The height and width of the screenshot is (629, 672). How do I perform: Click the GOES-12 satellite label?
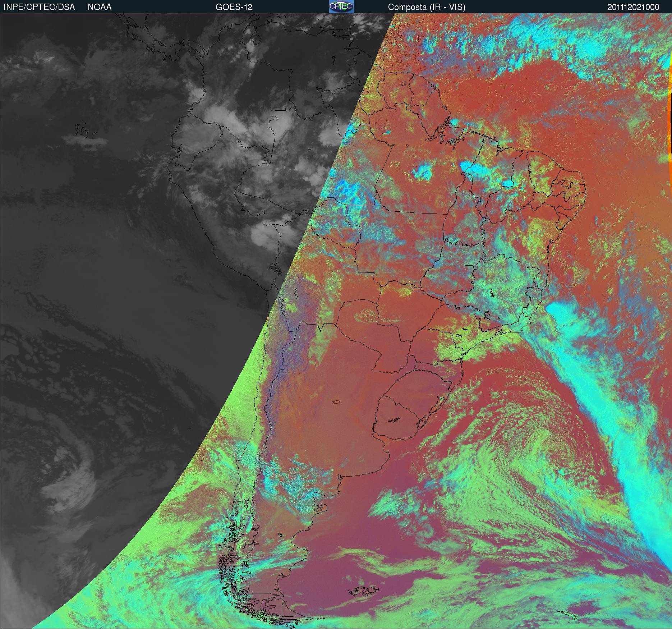tap(234, 7)
